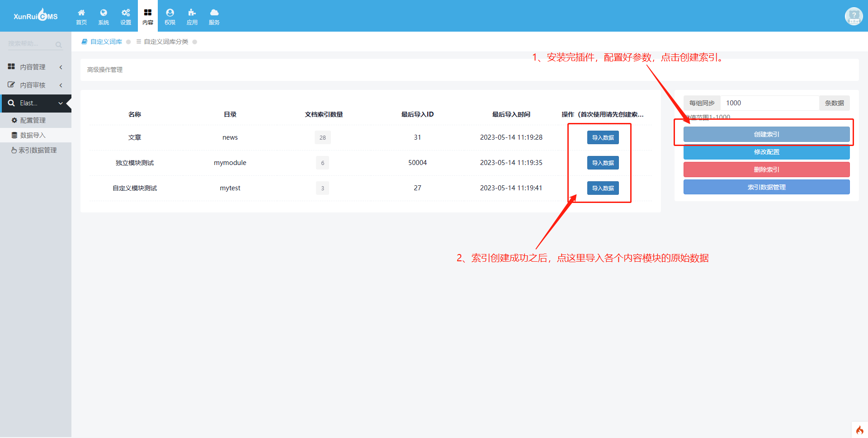Screen dimensions: 868x438
Task: Click the 数据导入 database icon
Action: (x=14, y=135)
